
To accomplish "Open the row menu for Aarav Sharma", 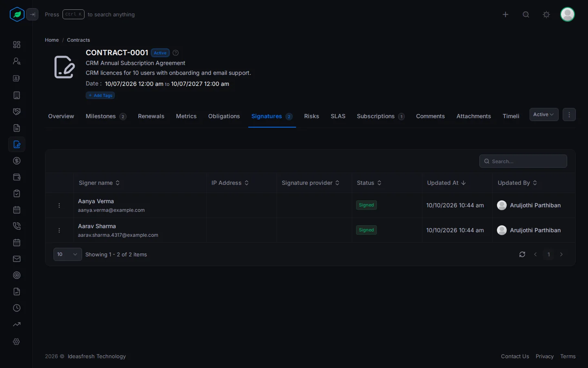I will click(x=59, y=230).
